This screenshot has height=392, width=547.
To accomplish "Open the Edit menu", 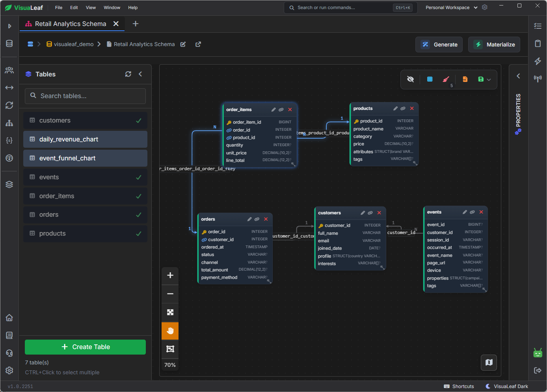I will pyautogui.click(x=74, y=7).
